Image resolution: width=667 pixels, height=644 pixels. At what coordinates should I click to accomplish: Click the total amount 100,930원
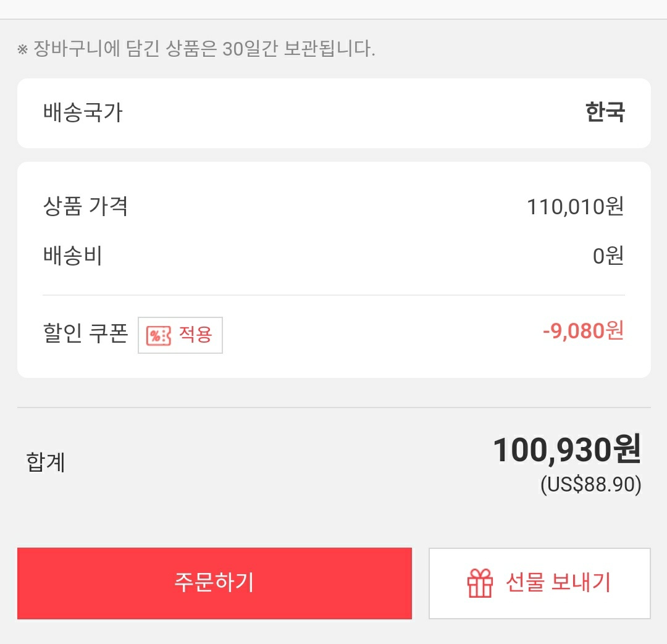[x=566, y=451]
